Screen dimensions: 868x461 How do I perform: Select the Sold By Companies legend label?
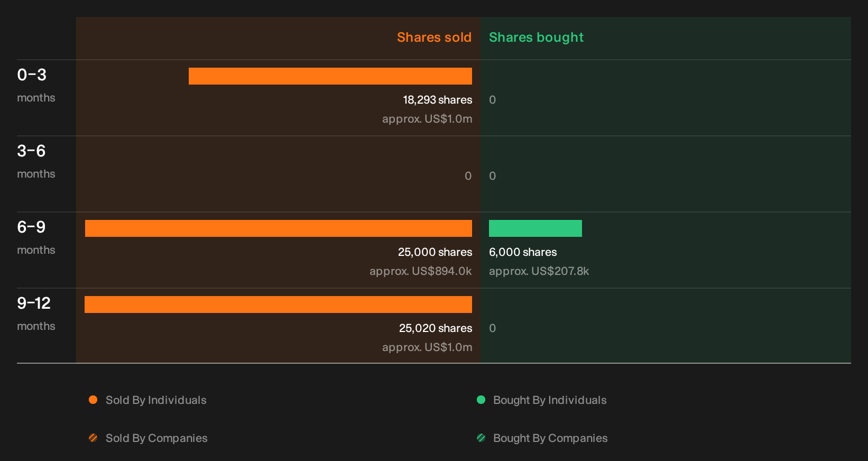point(156,438)
